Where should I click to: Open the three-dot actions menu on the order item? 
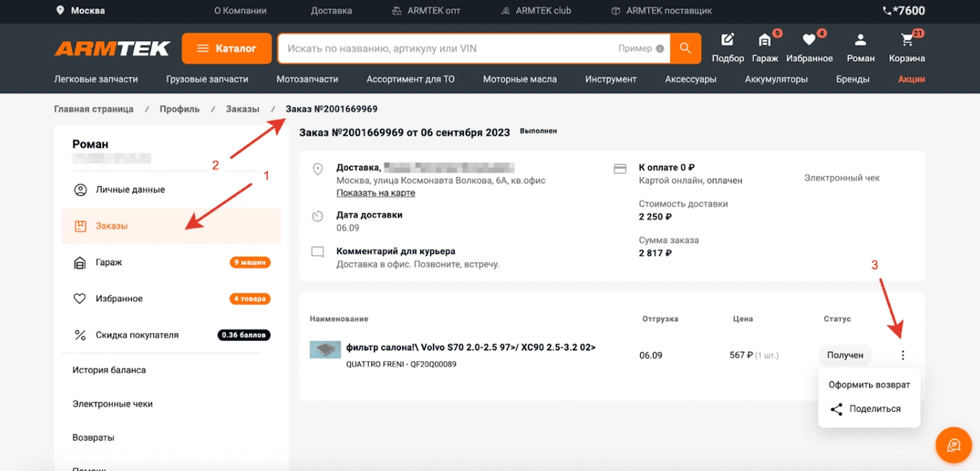pyautogui.click(x=902, y=355)
